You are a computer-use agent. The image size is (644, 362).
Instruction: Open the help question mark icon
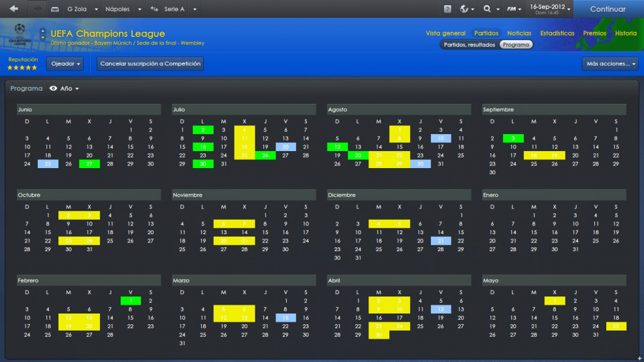(448, 9)
